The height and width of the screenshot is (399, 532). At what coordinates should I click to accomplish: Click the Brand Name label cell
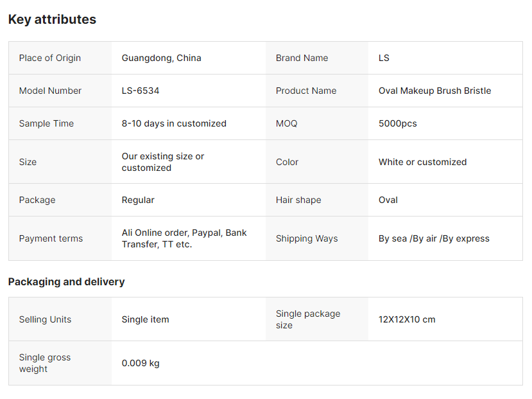point(302,58)
